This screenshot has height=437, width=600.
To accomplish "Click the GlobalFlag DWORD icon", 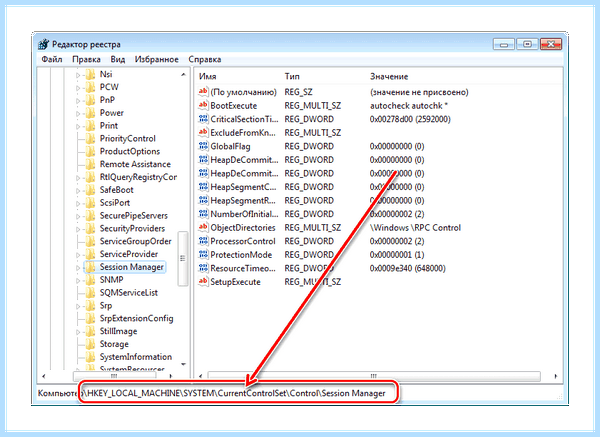I will (203, 146).
